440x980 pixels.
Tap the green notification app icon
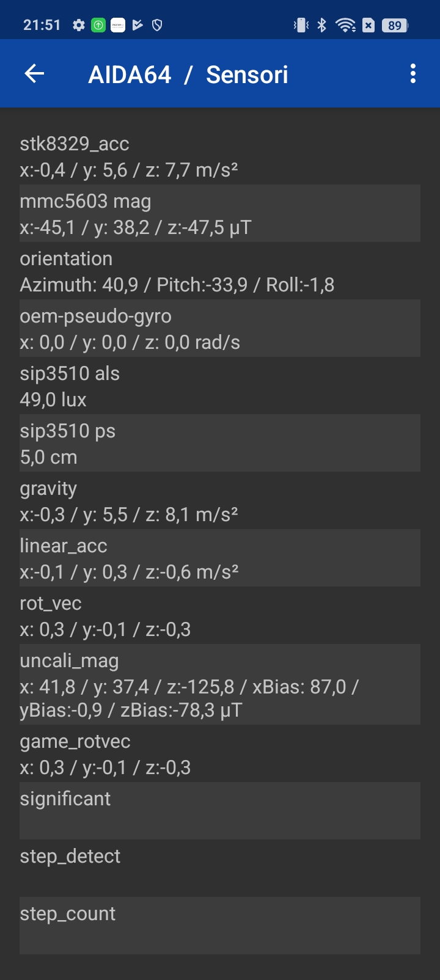(x=98, y=25)
